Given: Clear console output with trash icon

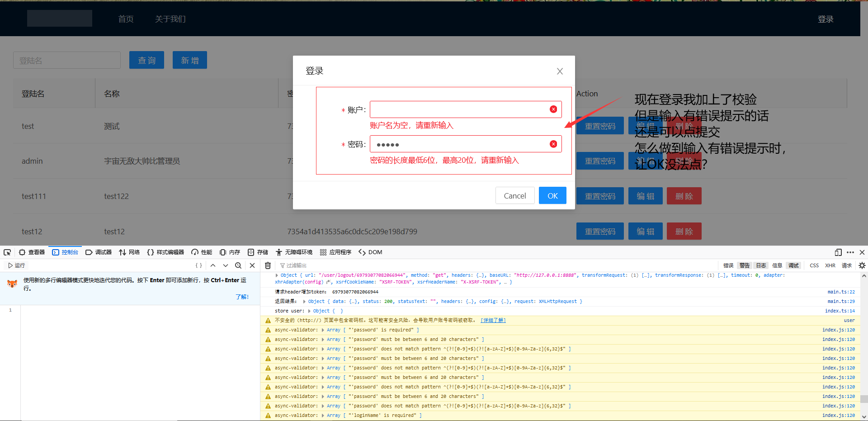Looking at the screenshot, I should tap(268, 265).
